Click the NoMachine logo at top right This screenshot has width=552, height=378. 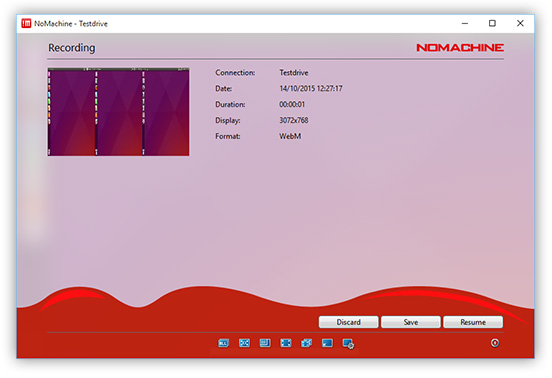point(460,48)
